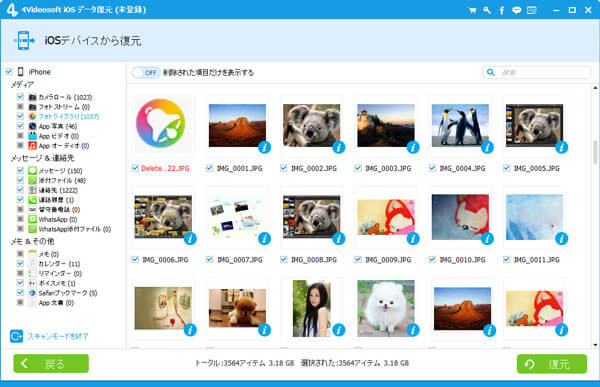Viewport: 600px width, 387px height.
Task: Click the green 戻る back button
Action: (x=51, y=363)
